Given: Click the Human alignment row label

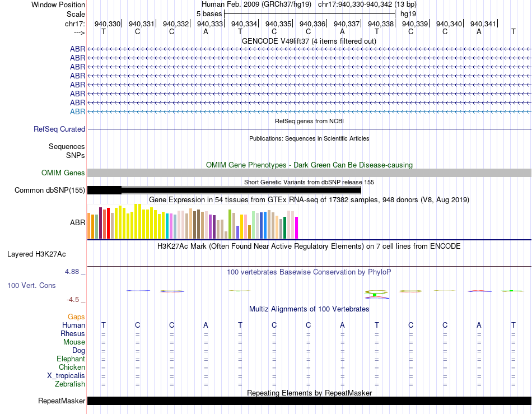Looking at the screenshot, I should (x=73, y=325).
